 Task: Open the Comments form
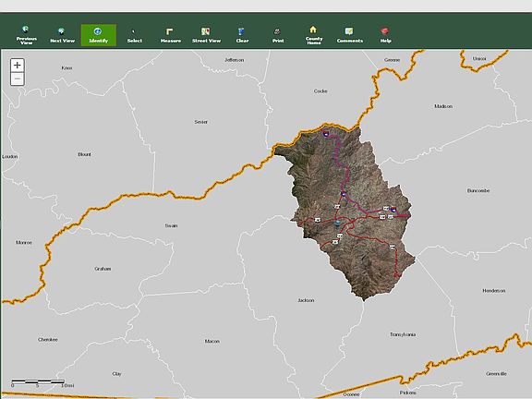350,35
